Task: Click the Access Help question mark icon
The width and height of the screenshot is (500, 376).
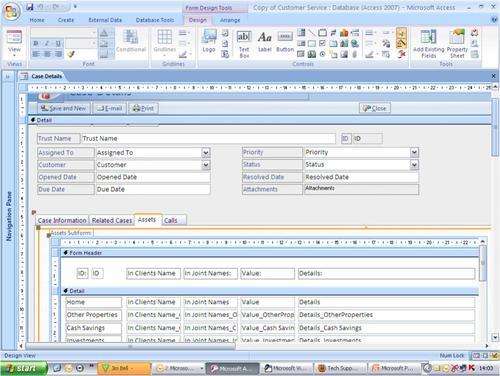Action: click(x=494, y=20)
